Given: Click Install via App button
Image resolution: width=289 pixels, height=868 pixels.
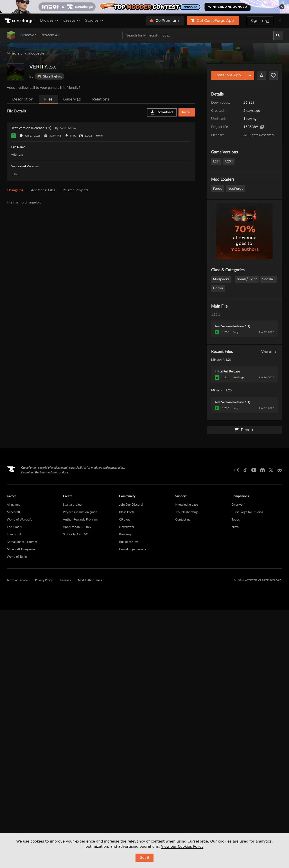Looking at the screenshot, I should (228, 75).
